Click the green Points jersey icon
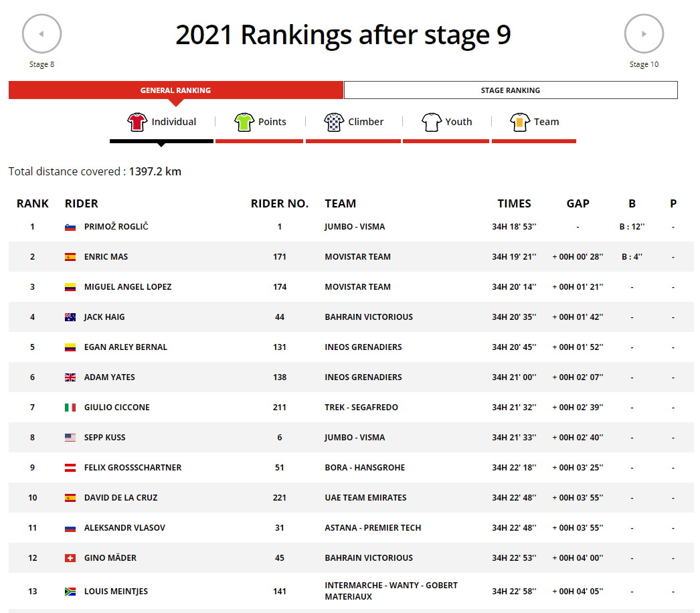The width and height of the screenshot is (700, 613). click(x=245, y=122)
